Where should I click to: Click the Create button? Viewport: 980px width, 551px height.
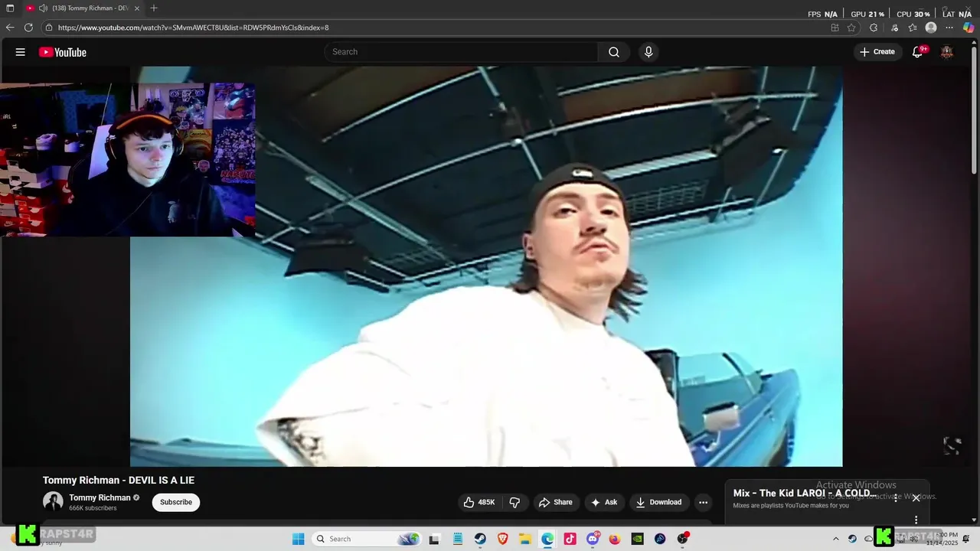coord(877,52)
